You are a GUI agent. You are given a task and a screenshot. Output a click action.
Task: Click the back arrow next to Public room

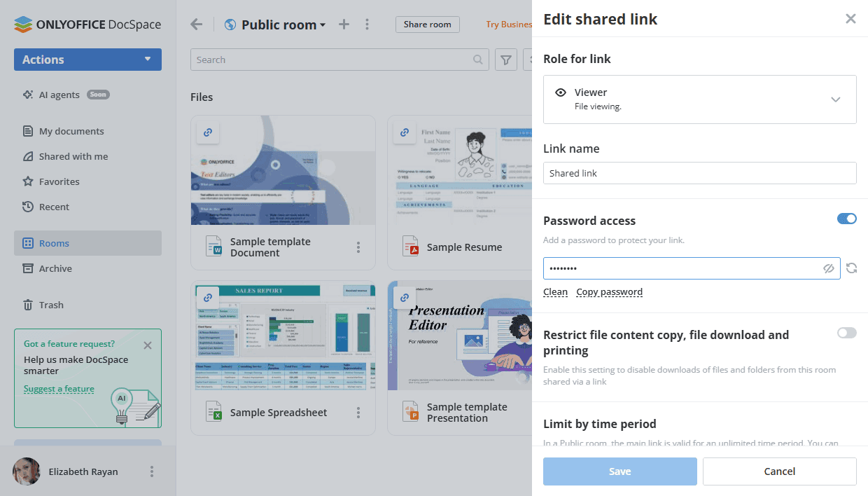197,25
